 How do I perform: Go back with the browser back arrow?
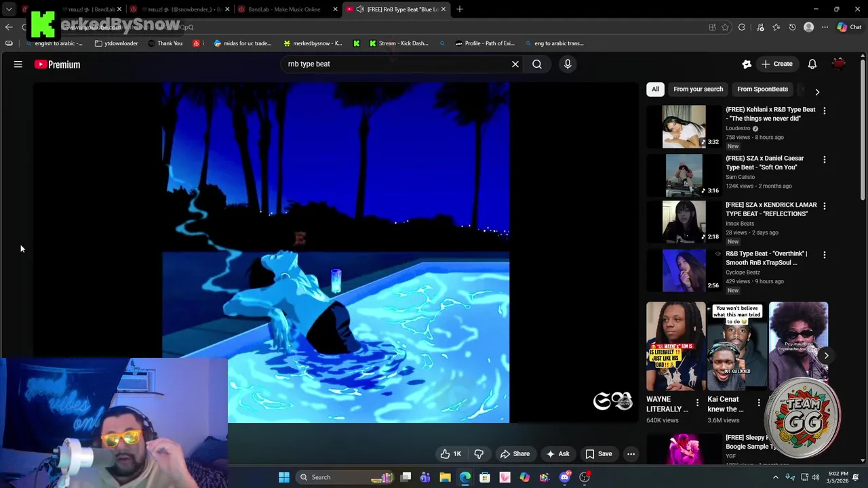pyautogui.click(x=8, y=27)
